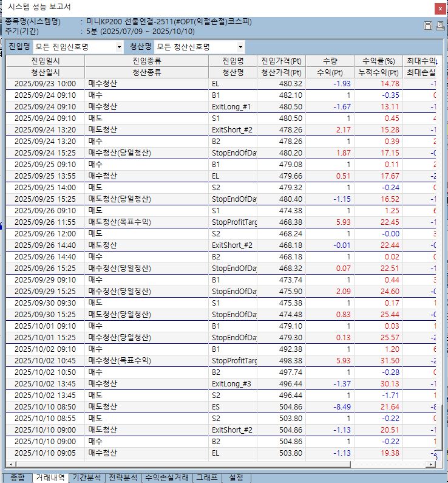Select the 수익손실거래 tab
Viewport: 448px width, 483px height.
(x=166, y=478)
